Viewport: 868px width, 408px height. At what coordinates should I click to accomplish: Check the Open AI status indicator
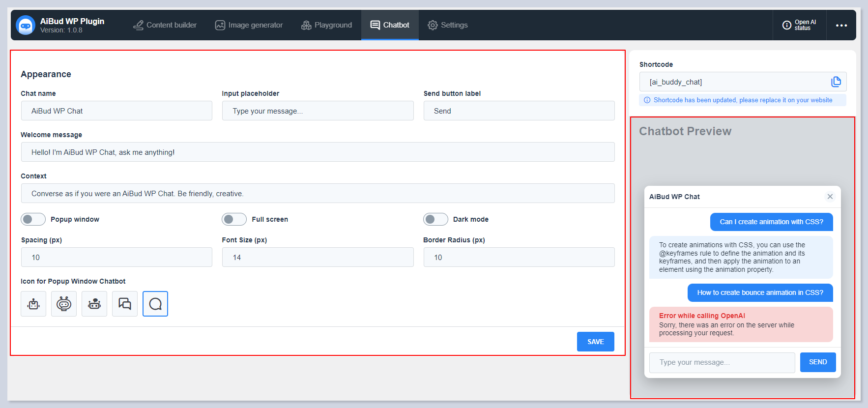pos(799,25)
